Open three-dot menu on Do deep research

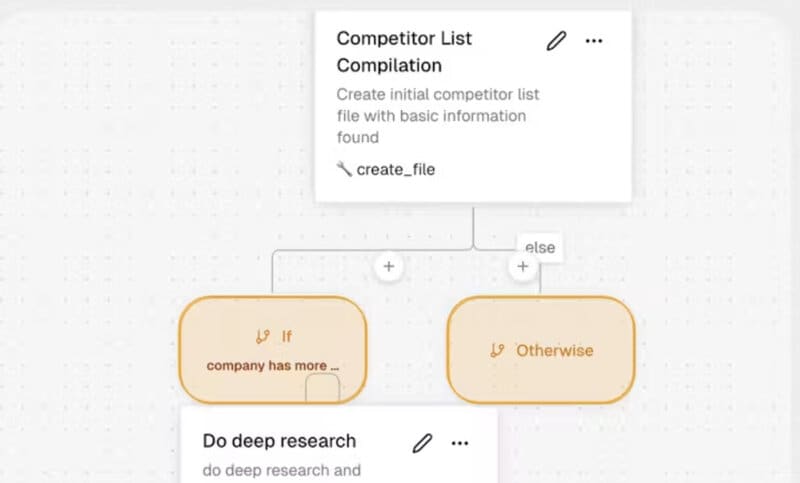click(460, 443)
